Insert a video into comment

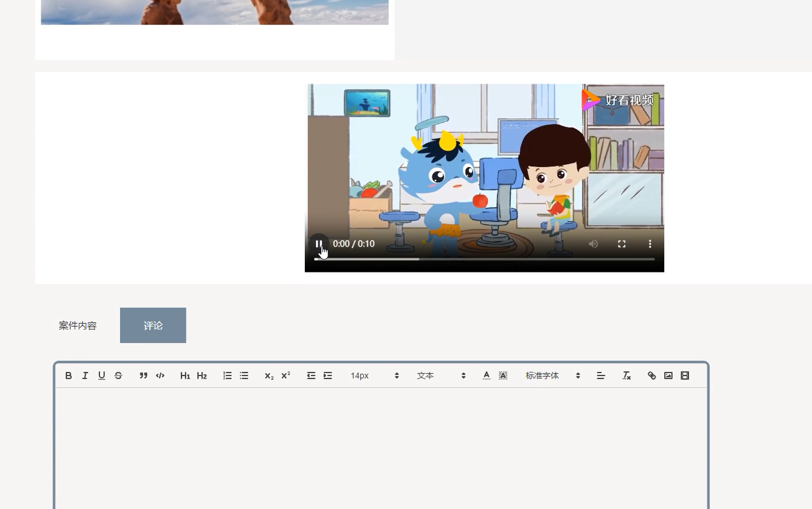[685, 375]
